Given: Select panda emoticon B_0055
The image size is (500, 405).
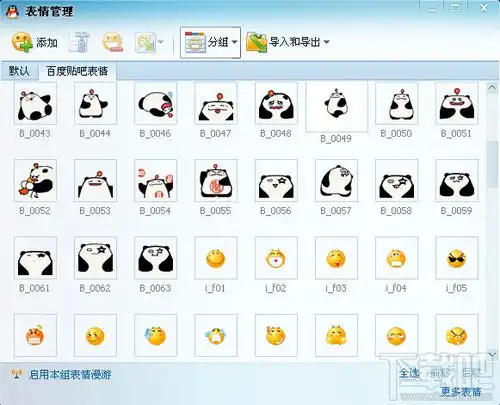Looking at the screenshot, I should [216, 181].
